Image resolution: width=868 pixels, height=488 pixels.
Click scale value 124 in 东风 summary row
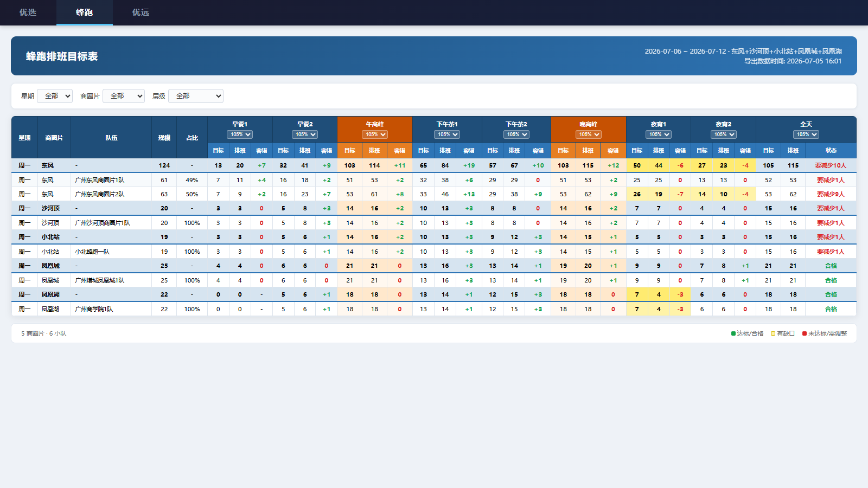point(164,165)
